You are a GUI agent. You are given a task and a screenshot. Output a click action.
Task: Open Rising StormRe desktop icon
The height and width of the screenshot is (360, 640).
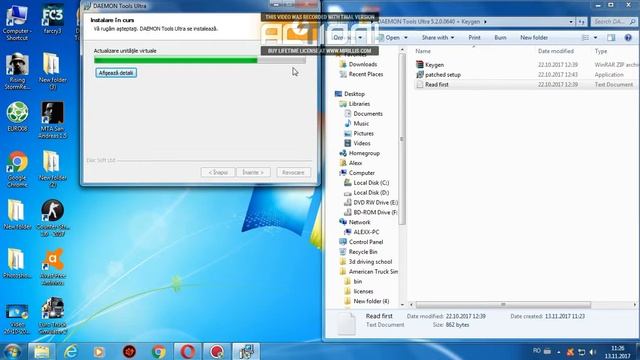point(17,71)
